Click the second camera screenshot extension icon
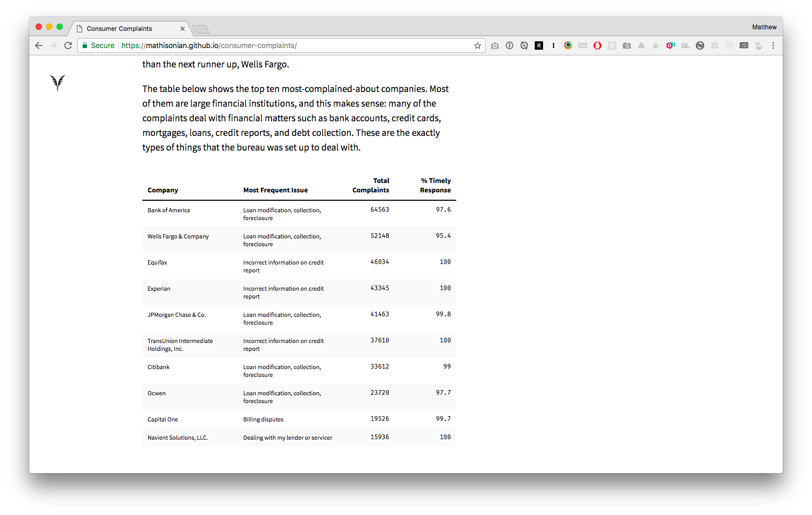 pos(627,45)
